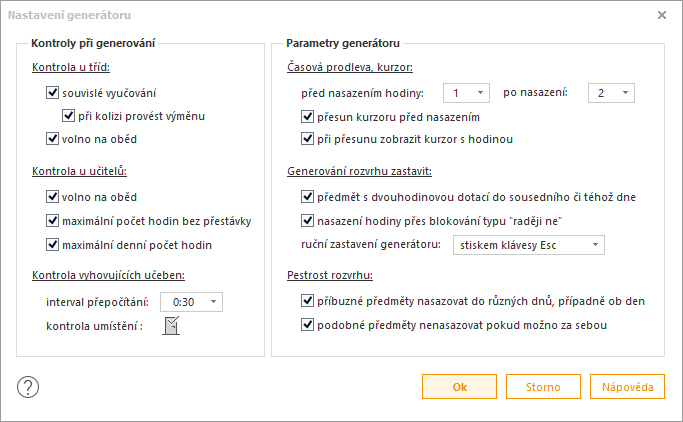Uncheck přesun kurzoru před nasazením

308,117
